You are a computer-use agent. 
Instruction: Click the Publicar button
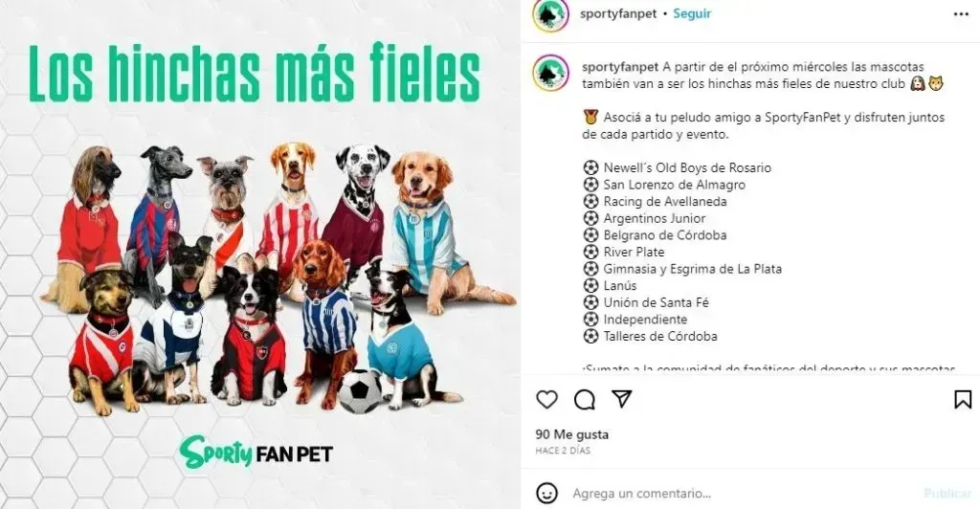[x=947, y=494]
